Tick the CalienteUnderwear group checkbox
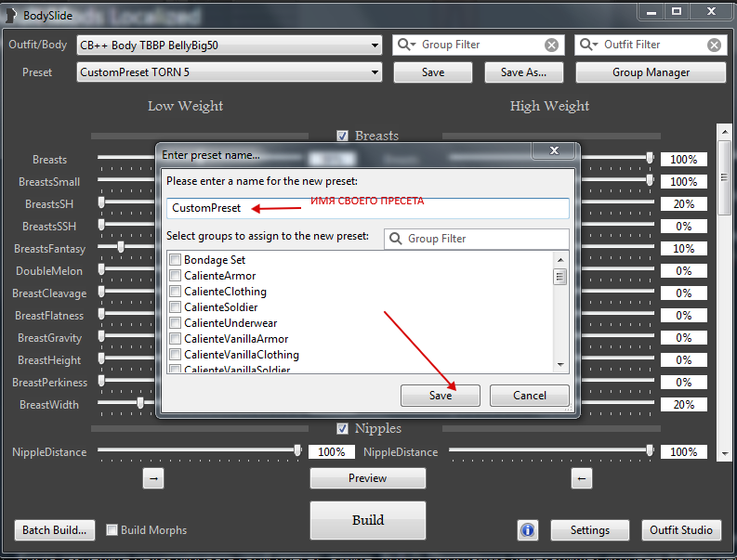737x560 pixels. pos(175,323)
